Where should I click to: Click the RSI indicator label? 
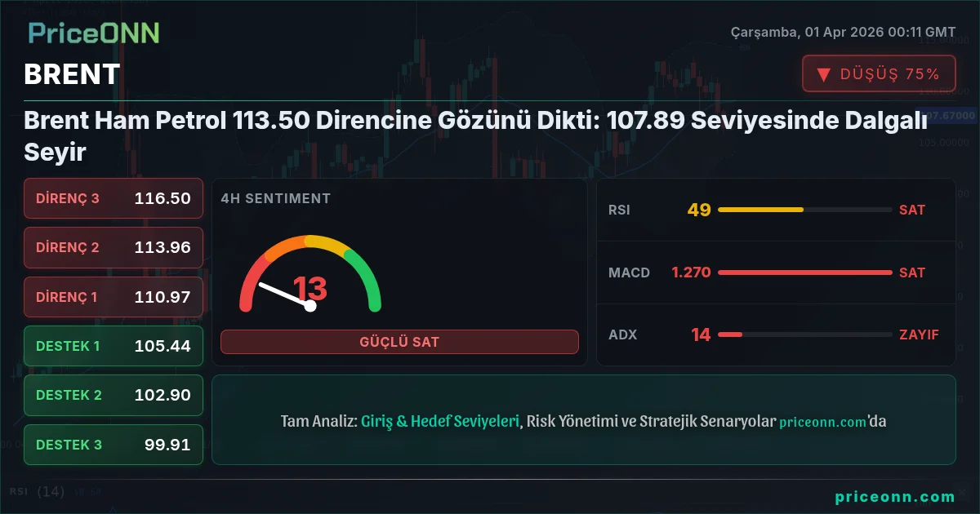click(621, 210)
